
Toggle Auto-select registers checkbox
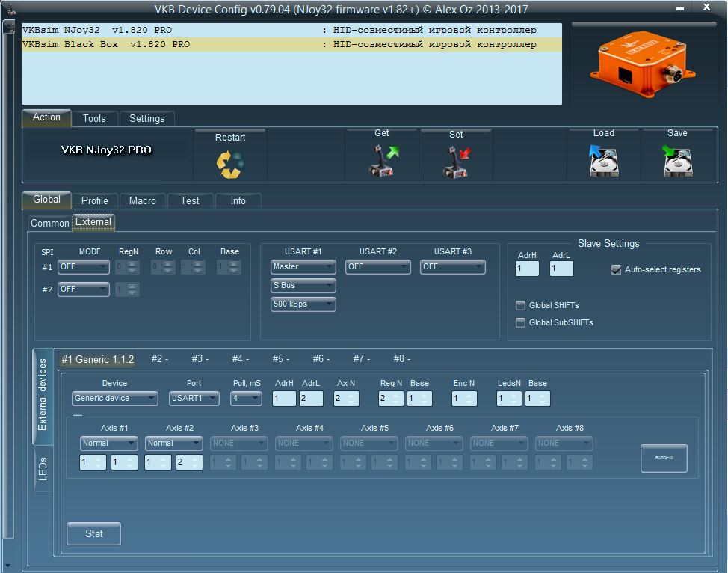[616, 269]
